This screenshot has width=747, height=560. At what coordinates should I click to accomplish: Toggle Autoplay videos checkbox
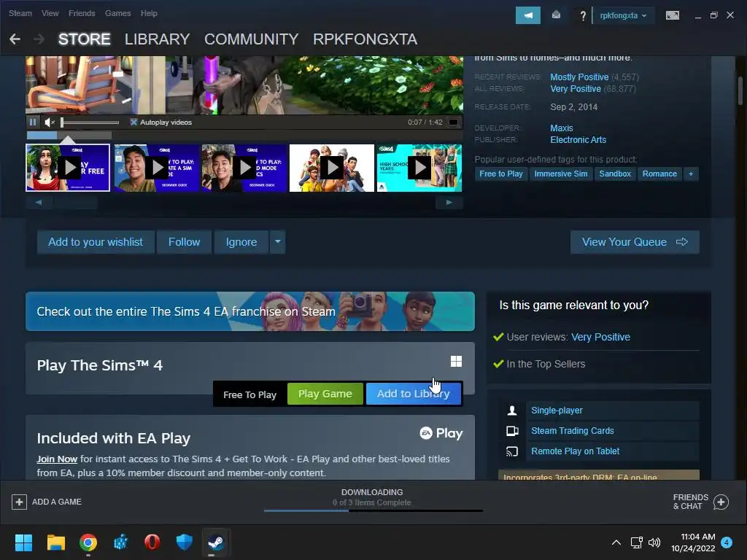tap(134, 122)
